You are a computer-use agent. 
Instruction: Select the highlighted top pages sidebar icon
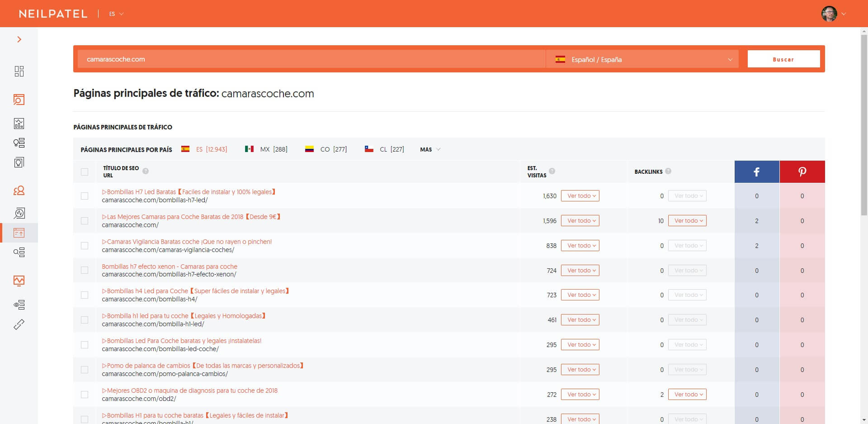(x=19, y=233)
